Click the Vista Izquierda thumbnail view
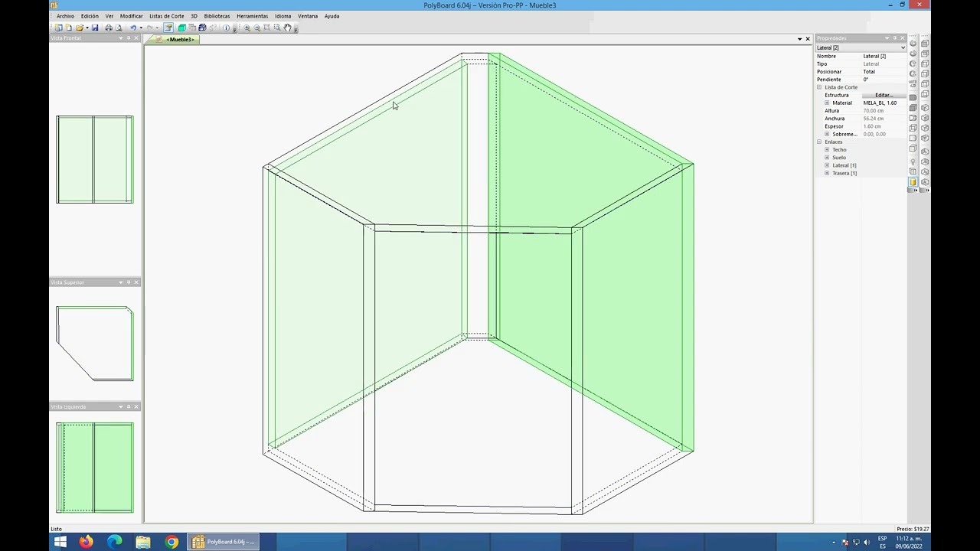980x551 pixels. 94,468
